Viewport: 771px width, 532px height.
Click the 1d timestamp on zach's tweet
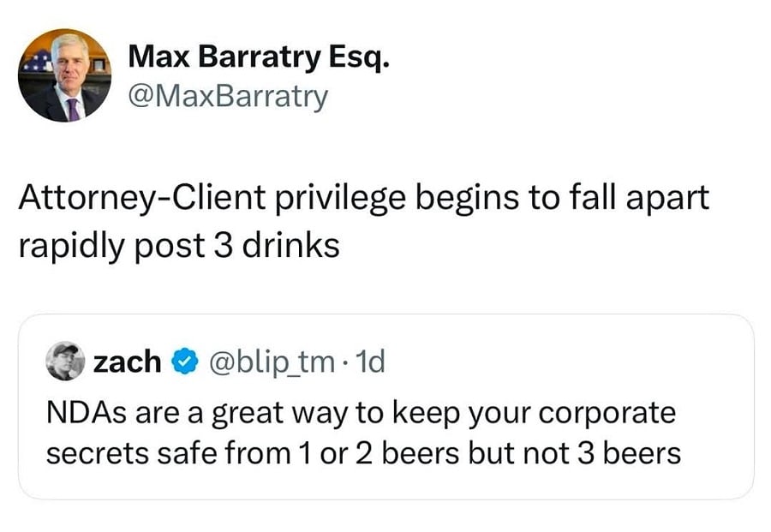371,362
